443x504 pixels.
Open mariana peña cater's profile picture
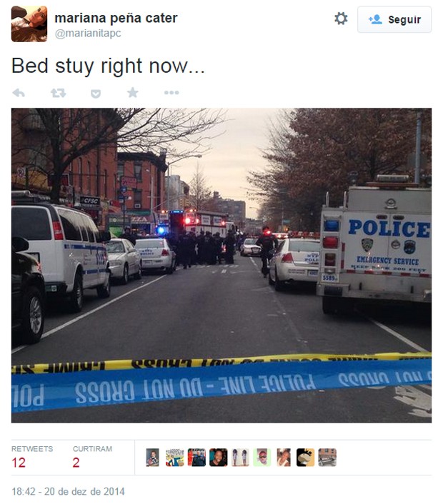point(29,24)
